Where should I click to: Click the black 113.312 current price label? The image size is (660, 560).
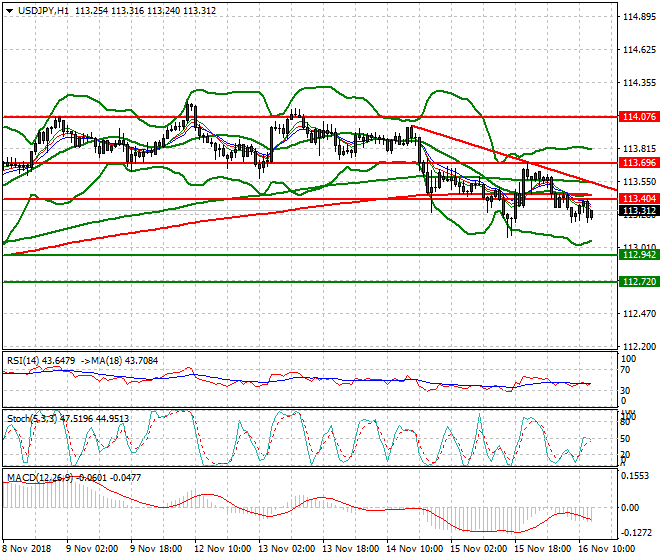[x=639, y=211]
